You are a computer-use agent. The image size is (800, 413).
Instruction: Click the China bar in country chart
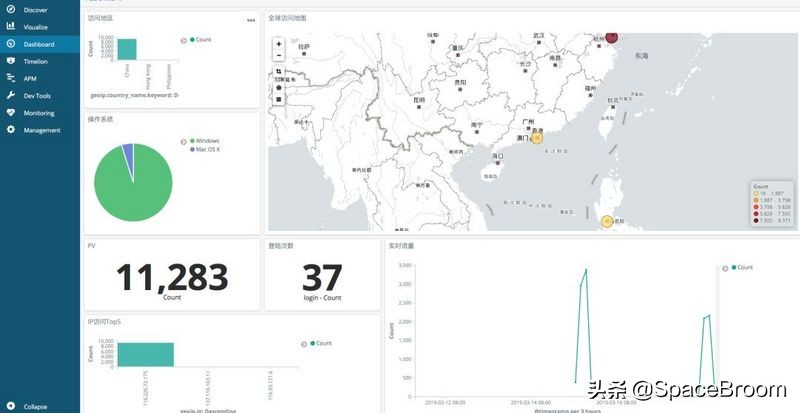tap(127, 49)
